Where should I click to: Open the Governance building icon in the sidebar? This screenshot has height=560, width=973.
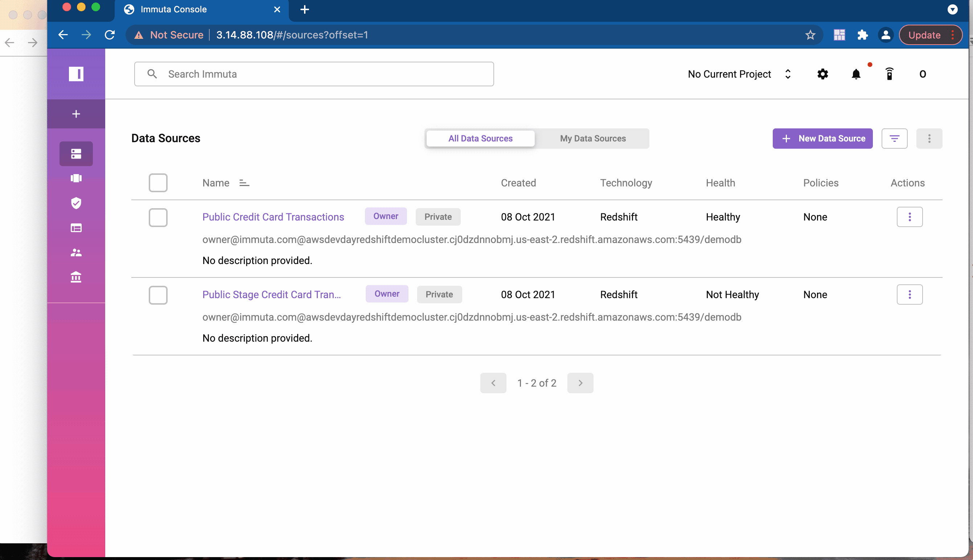tap(76, 277)
